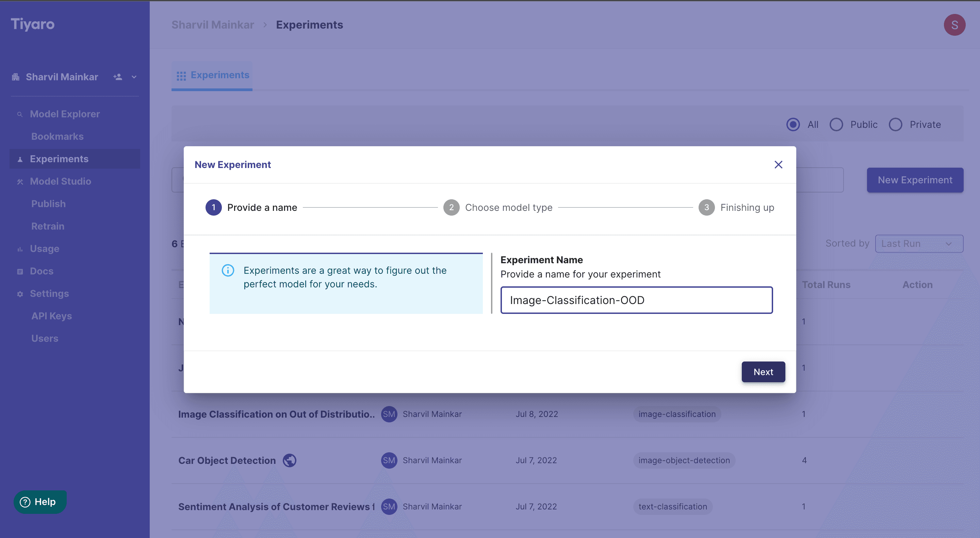Expand the Sharvil Mainkar workspace chevron
The width and height of the screenshot is (980, 538).
click(x=134, y=77)
